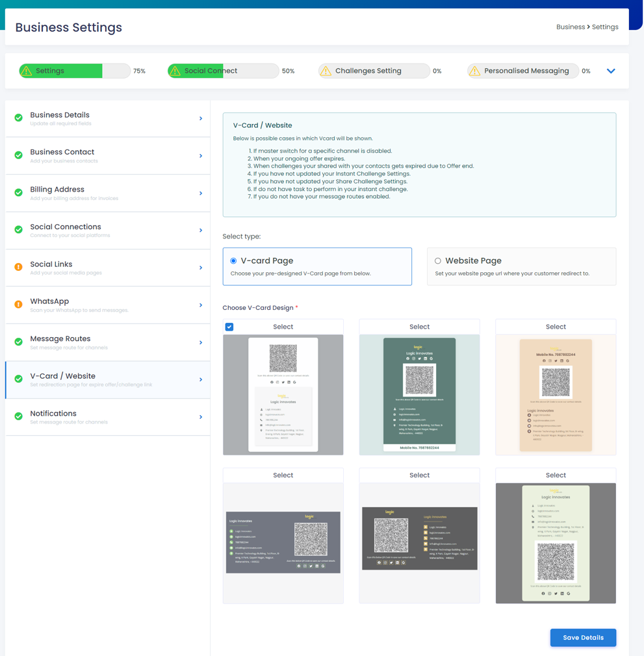
Task: Click the green check icon beside Social Connections
Action: [18, 230]
